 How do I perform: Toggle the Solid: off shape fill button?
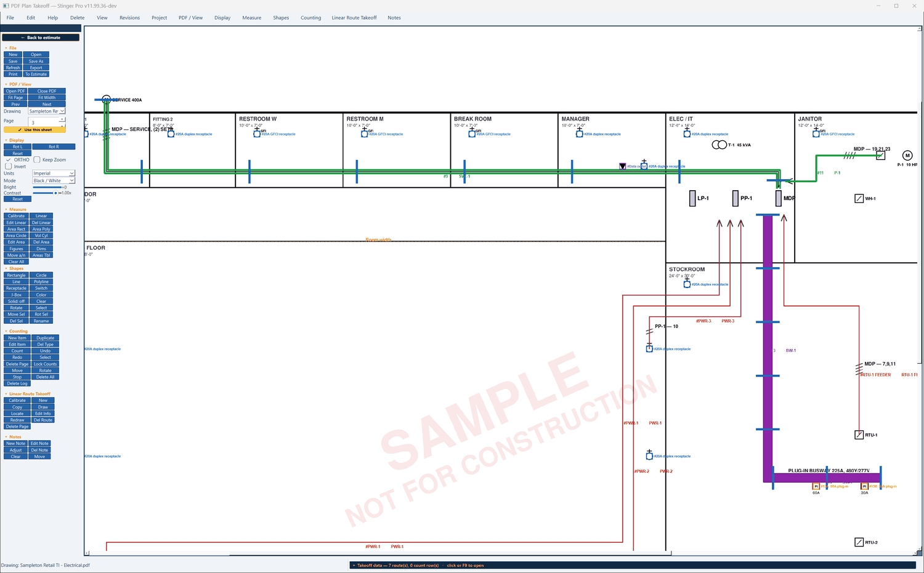[17, 301]
